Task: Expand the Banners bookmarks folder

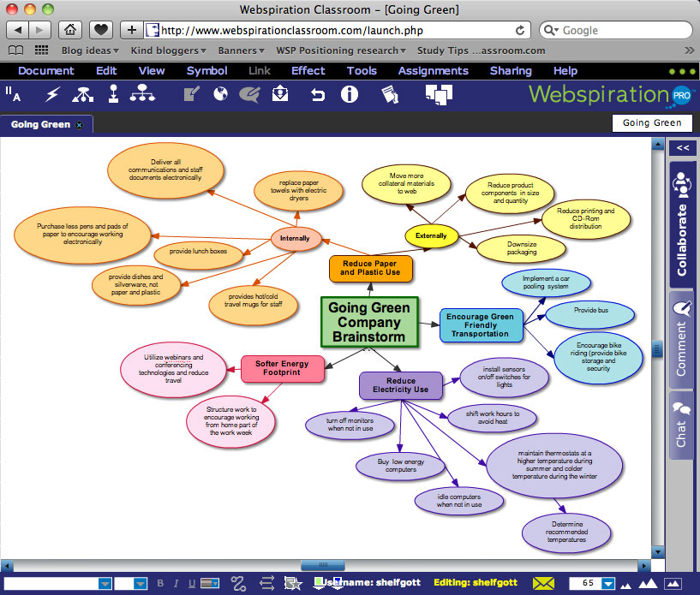Action: tap(241, 51)
